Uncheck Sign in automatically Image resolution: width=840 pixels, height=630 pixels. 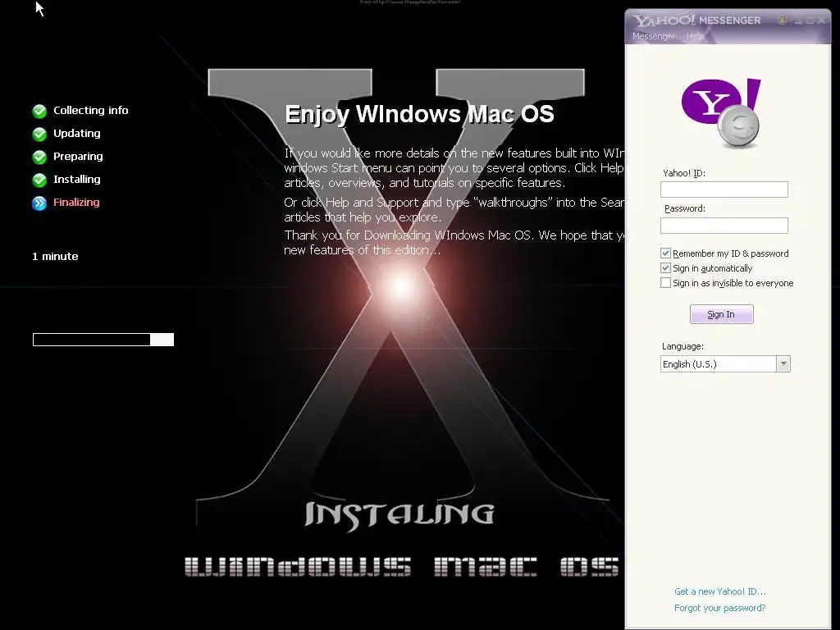665,268
